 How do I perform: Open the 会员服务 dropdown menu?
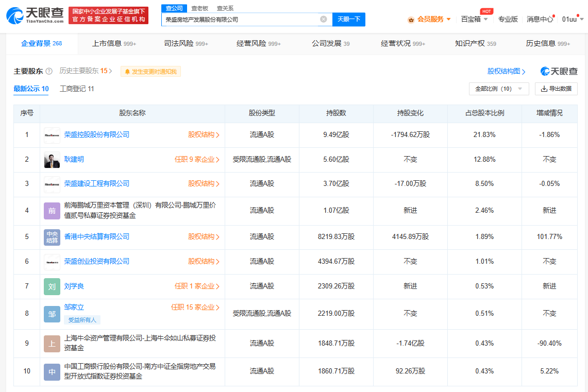tap(429, 20)
